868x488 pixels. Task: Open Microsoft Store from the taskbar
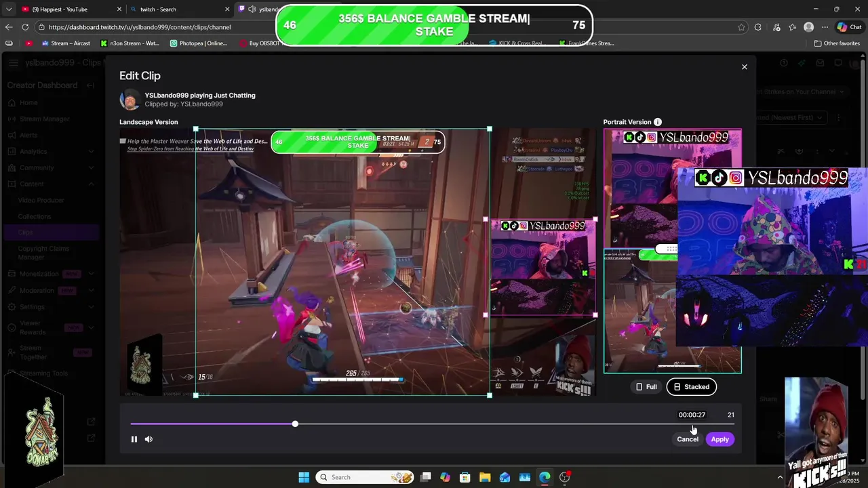pos(465,477)
